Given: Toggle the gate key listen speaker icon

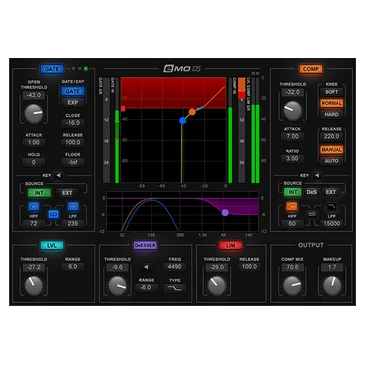Looking at the screenshot, I should [59, 175].
